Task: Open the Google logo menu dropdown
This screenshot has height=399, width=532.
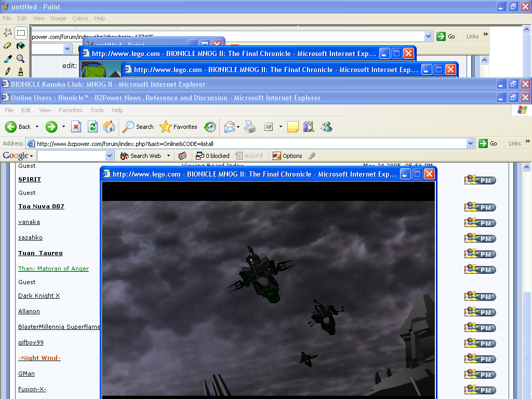Action: [31, 156]
